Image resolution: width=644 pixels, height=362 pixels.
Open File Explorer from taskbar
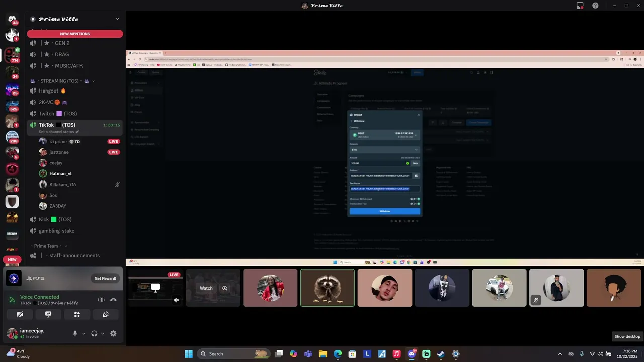pyautogui.click(x=323, y=354)
